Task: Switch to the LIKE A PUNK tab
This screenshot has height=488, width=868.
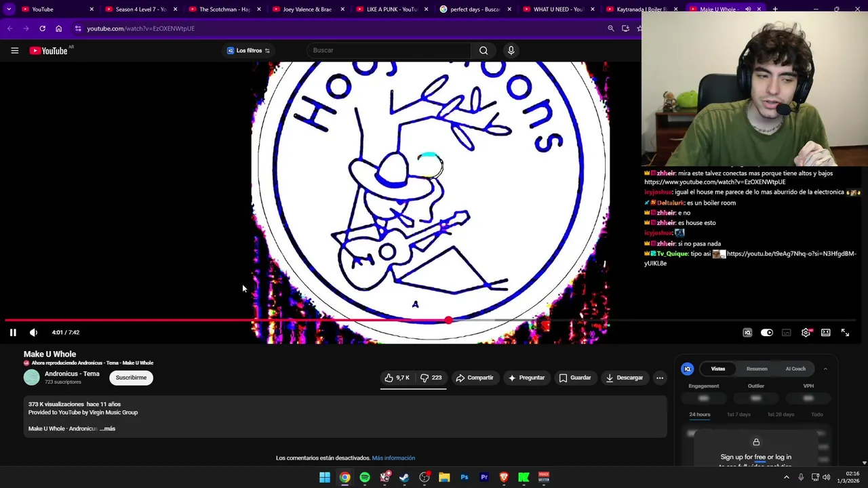Action: 391,9
